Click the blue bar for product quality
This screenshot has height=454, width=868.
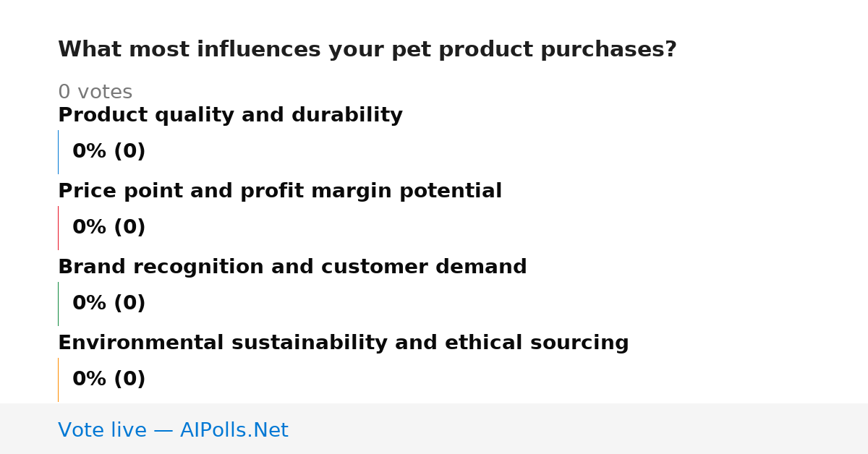(x=58, y=152)
